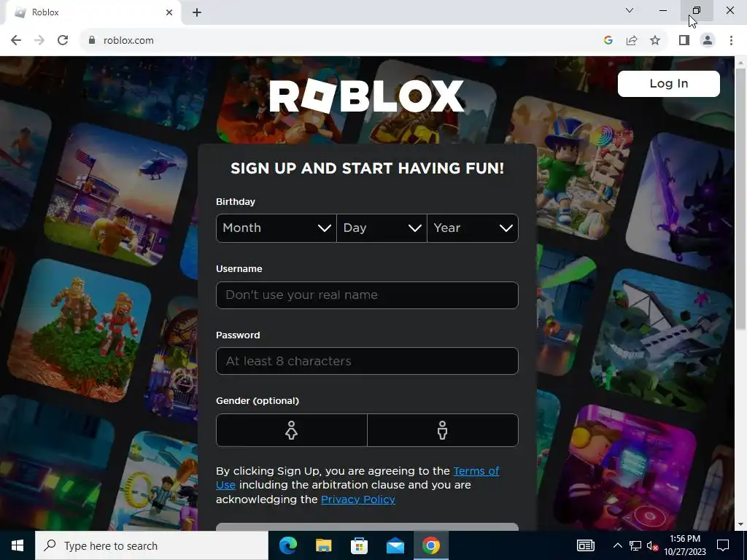
Task: Open the Day dropdown
Action: point(382,228)
